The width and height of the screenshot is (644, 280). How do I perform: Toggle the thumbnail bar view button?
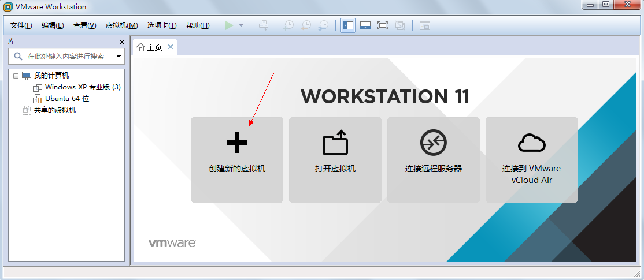365,25
